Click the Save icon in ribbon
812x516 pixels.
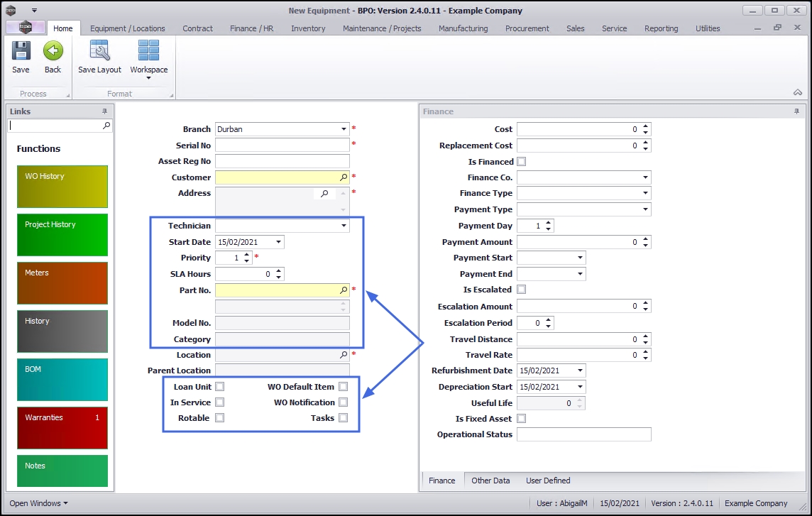(x=21, y=51)
